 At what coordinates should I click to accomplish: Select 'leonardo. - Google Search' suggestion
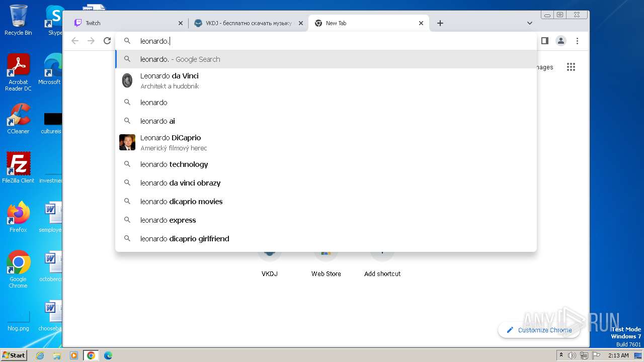(326, 59)
